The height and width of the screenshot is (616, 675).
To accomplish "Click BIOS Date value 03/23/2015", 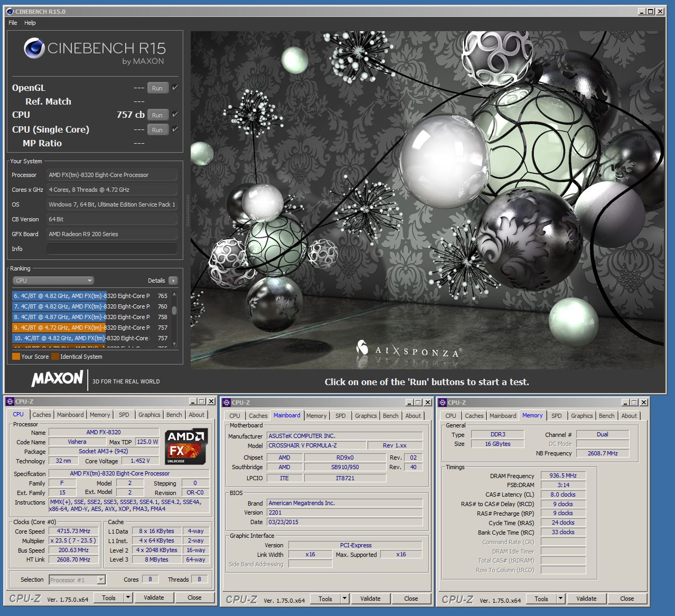I will (344, 522).
